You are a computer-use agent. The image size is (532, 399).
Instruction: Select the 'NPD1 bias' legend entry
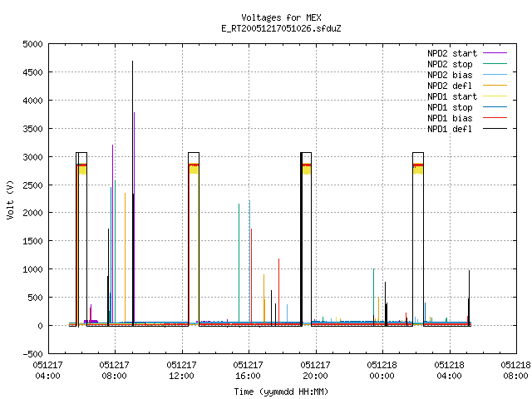tap(450, 118)
